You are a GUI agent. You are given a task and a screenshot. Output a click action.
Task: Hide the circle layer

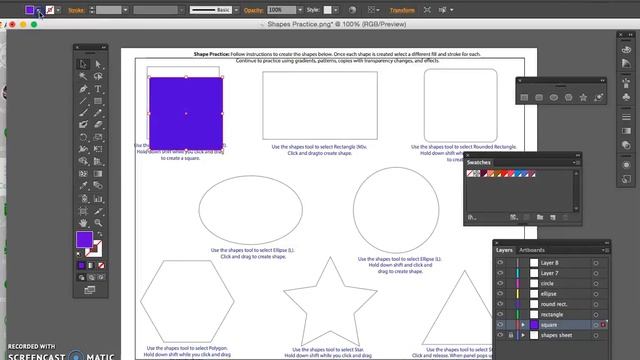click(500, 283)
